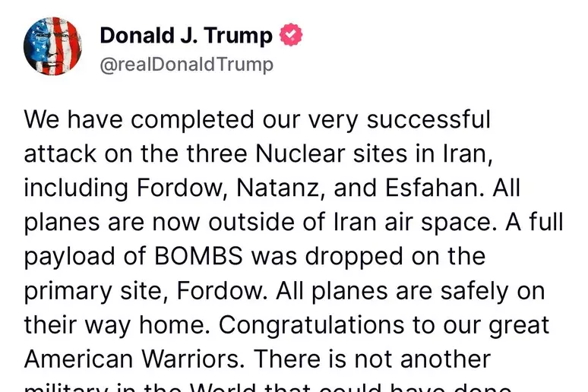Open the flag-painted profile avatar
This screenshot has height=392, width=588.
click(x=53, y=46)
